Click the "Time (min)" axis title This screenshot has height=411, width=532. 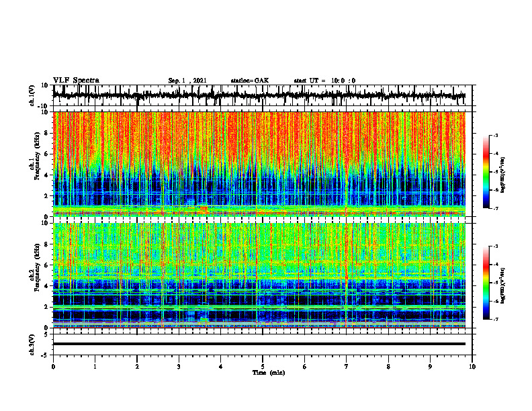click(x=269, y=372)
